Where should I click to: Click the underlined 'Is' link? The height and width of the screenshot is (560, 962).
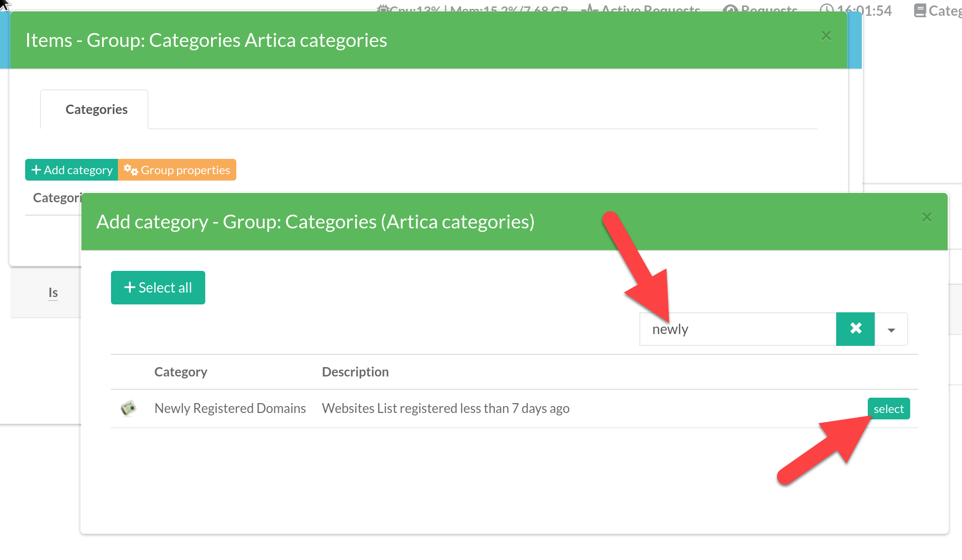point(53,293)
